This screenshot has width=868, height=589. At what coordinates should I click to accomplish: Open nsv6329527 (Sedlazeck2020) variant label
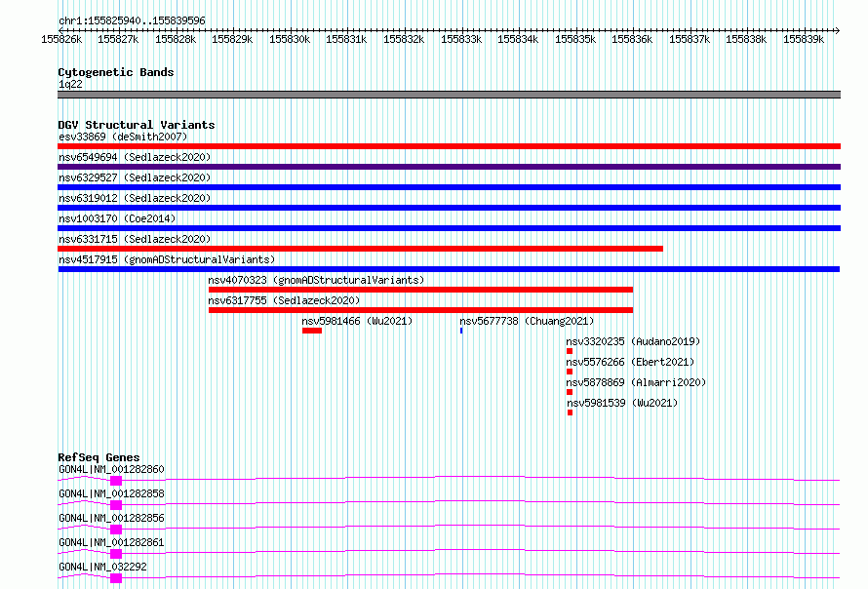coord(135,177)
